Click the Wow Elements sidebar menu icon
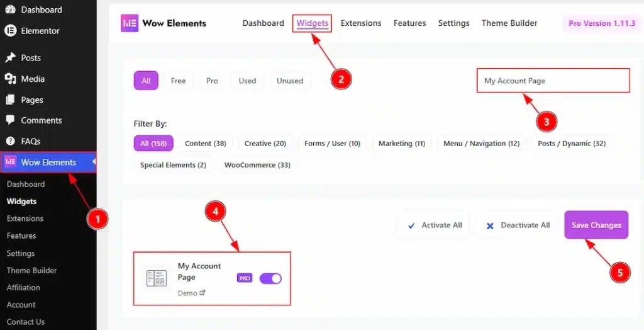This screenshot has width=644, height=330. coord(10,162)
